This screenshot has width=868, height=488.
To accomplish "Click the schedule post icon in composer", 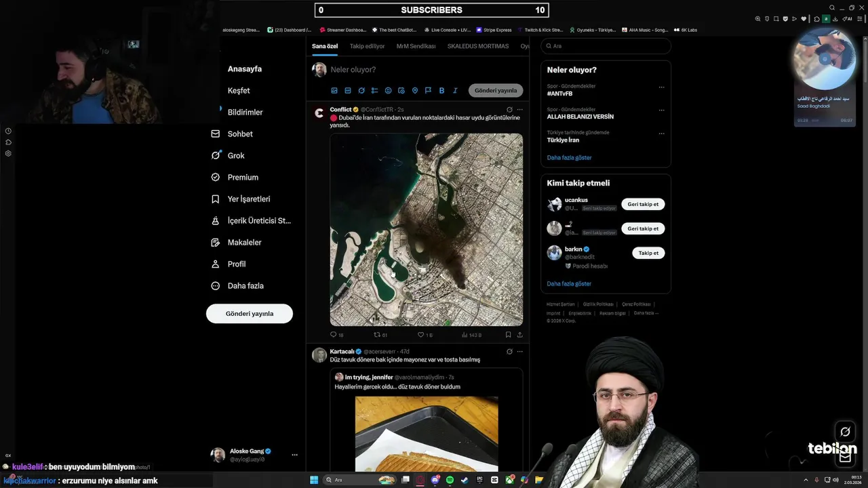I will click(x=401, y=91).
